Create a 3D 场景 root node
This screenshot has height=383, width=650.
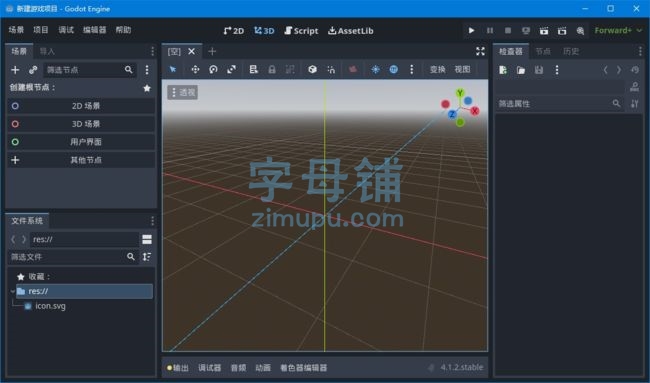[x=81, y=124]
